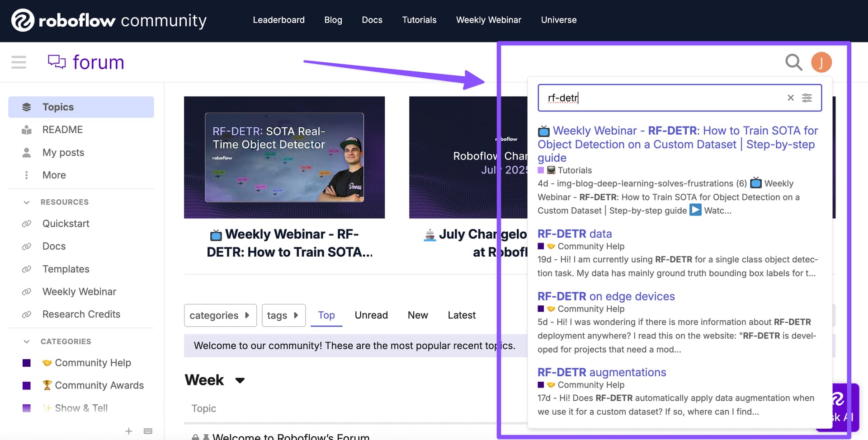Switch to the Latest tab
Viewport: 868px width, 440px height.
[462, 315]
